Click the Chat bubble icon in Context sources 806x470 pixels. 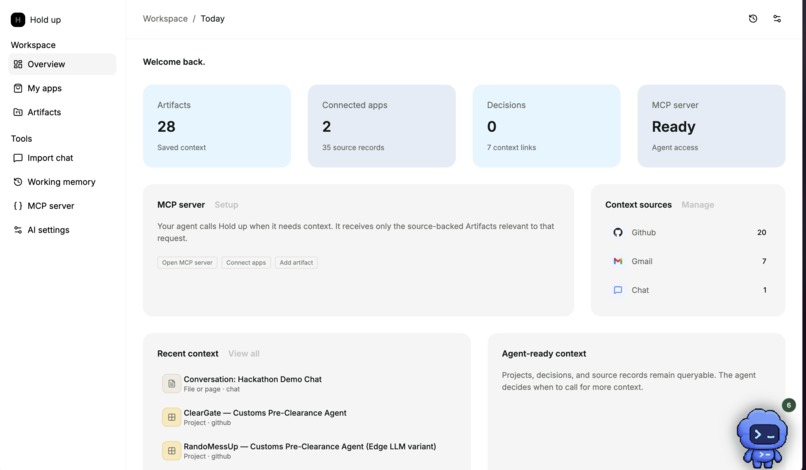coord(618,290)
